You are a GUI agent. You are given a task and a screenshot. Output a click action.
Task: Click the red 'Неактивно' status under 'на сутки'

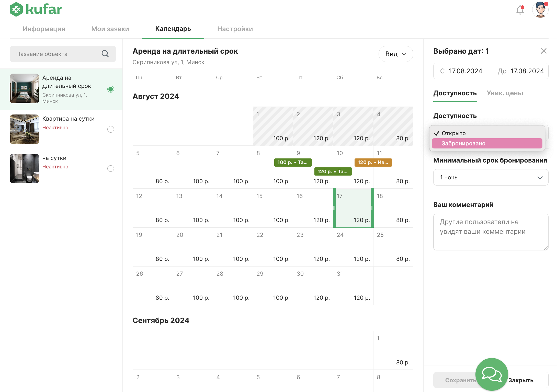pyautogui.click(x=55, y=167)
